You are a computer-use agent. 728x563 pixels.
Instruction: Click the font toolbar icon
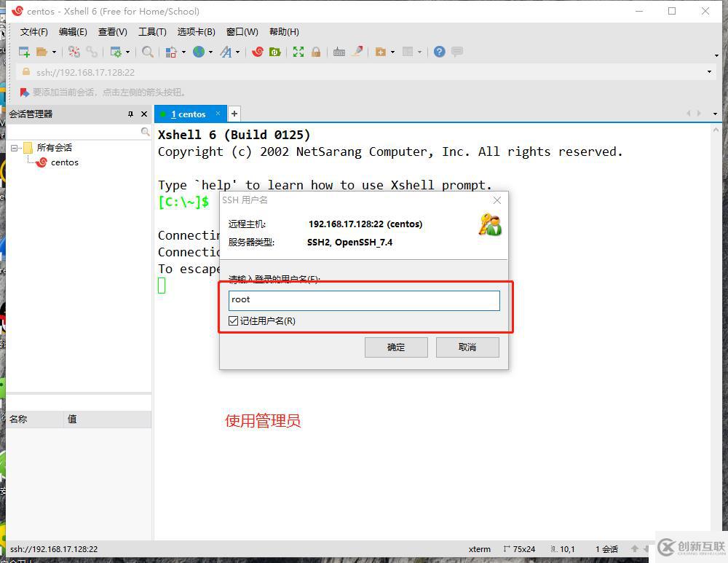[x=226, y=52]
